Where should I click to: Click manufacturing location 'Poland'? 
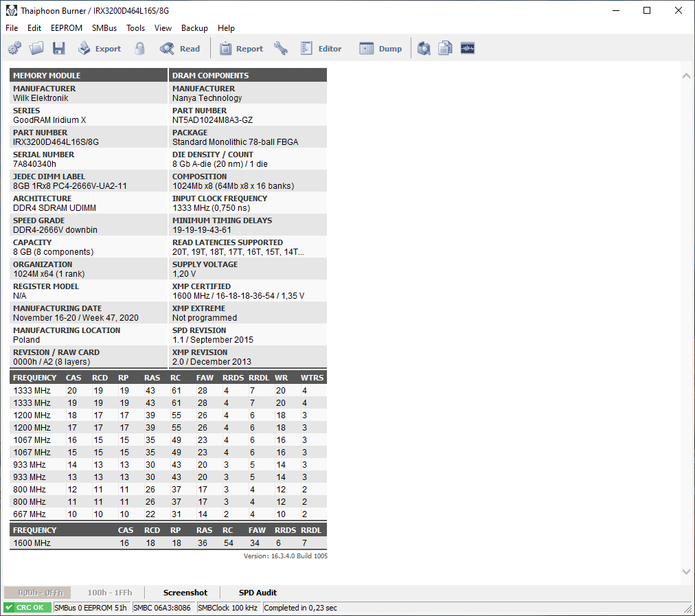tap(26, 340)
